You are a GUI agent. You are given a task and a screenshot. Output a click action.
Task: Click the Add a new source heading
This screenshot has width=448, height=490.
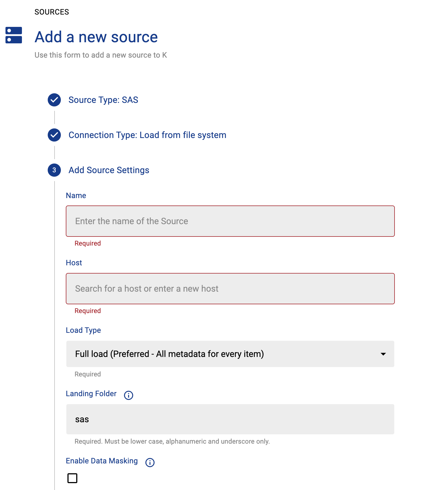pos(96,37)
